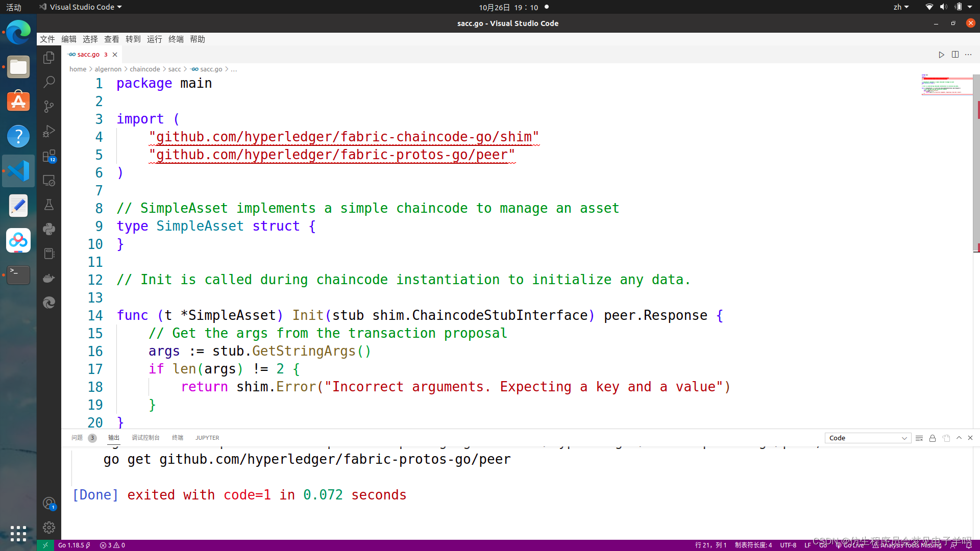
Task: Show Applications grid in the dock
Action: pyautogui.click(x=18, y=534)
